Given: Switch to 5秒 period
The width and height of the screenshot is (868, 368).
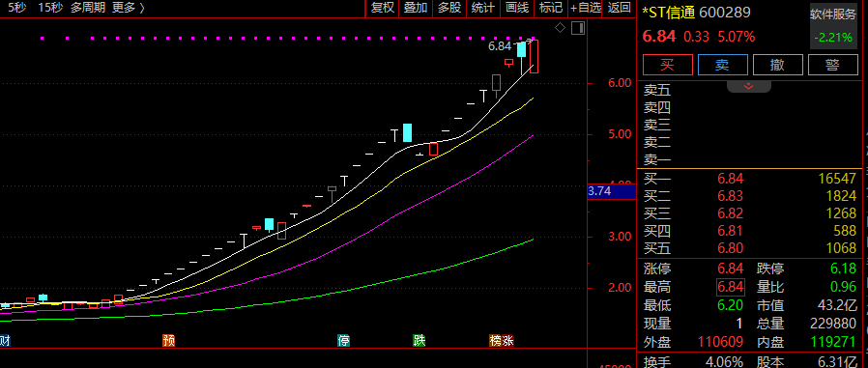Looking at the screenshot, I should [x=16, y=8].
